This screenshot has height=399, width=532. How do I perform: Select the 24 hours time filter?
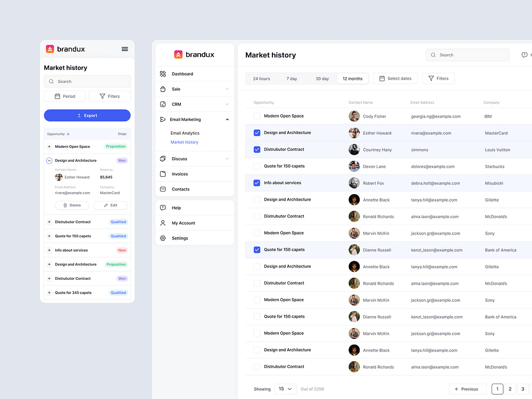pos(261,78)
